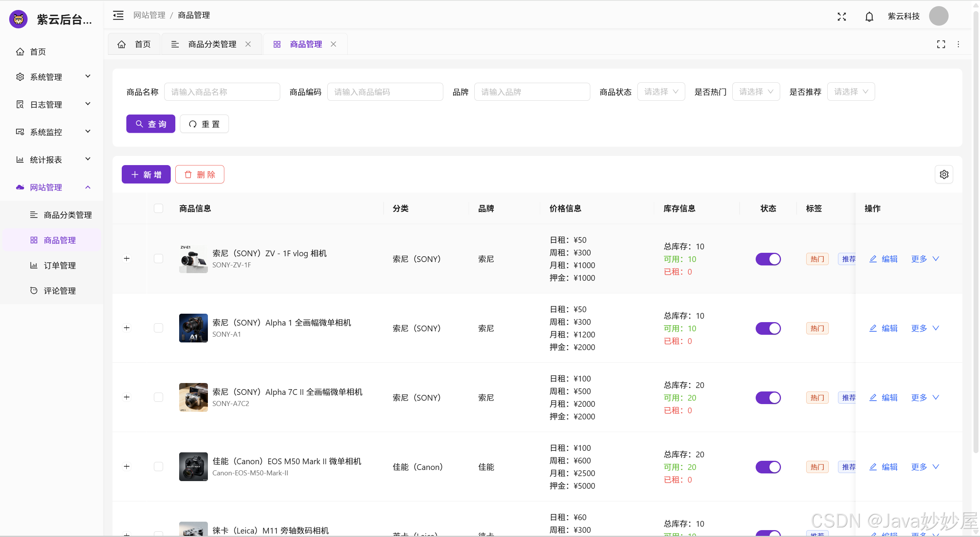This screenshot has height=537, width=980.
Task: Open table column settings gear icon
Action: [x=944, y=175]
